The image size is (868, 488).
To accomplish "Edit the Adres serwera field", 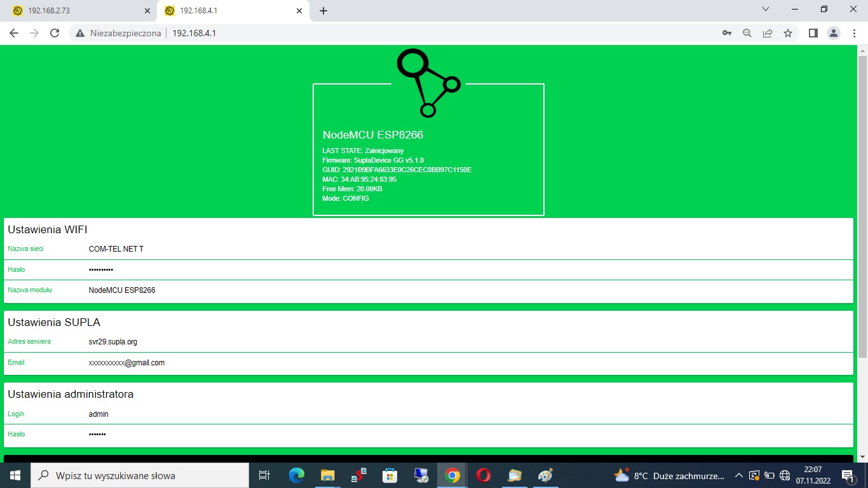I will tap(469, 342).
